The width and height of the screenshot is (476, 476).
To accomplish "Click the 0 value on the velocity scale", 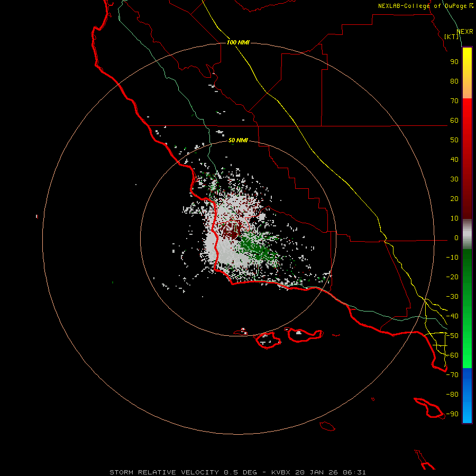I will pyautogui.click(x=456, y=238).
